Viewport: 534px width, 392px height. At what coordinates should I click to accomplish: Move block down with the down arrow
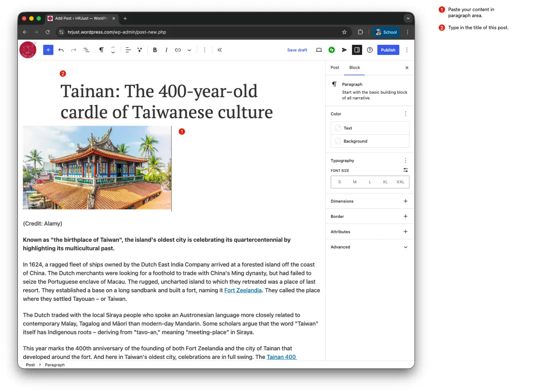[113, 52]
